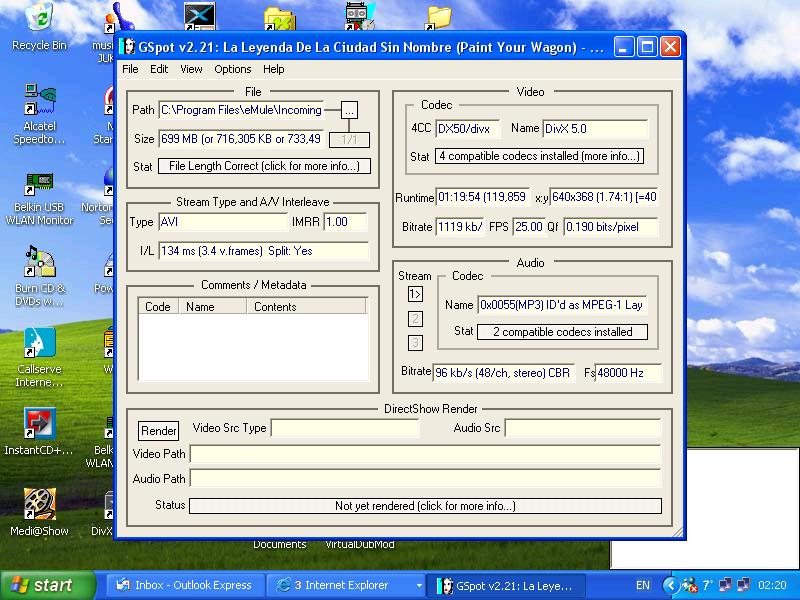Click the network connection icon beside the 7° reading
The image size is (800, 600).
pyautogui.click(x=726, y=585)
